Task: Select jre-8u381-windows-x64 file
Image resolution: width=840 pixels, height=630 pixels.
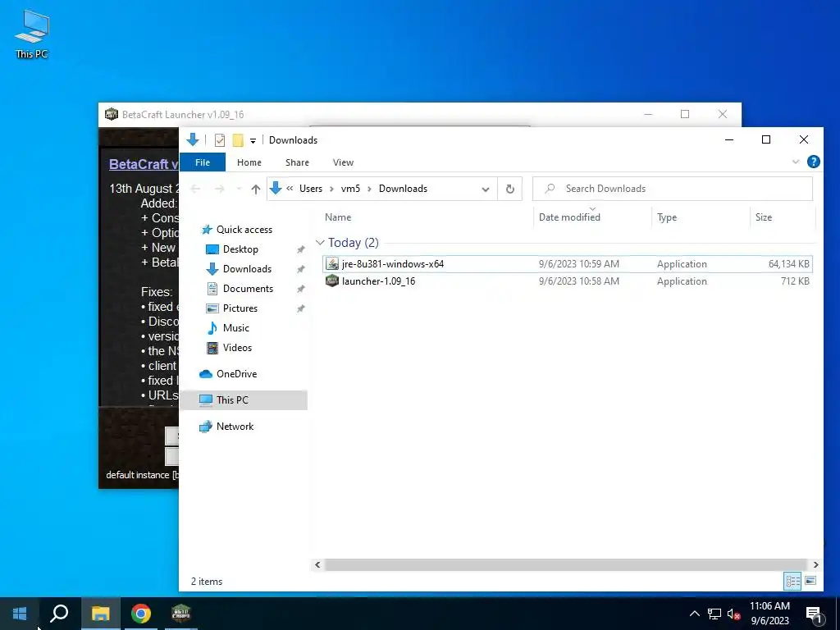Action: tap(568, 263)
